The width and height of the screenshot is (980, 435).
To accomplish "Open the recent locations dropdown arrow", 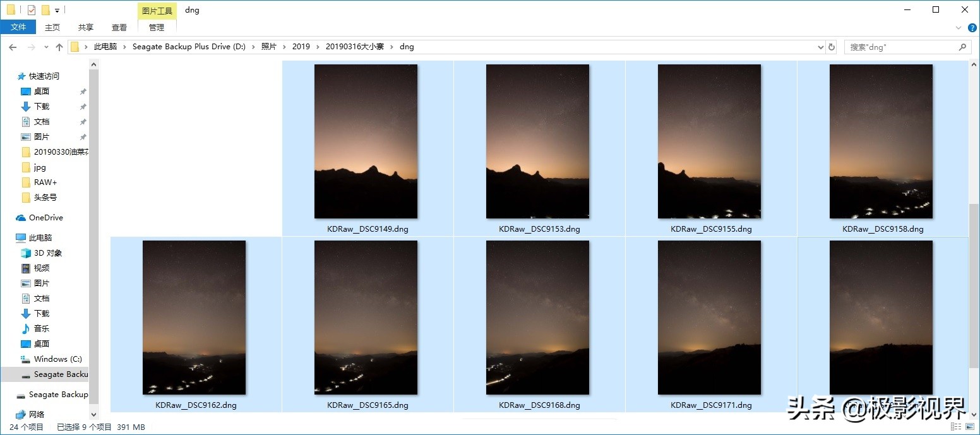I will point(46,47).
